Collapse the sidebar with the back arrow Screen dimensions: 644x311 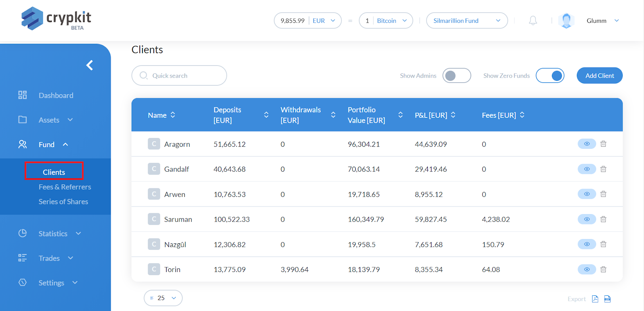(90, 65)
